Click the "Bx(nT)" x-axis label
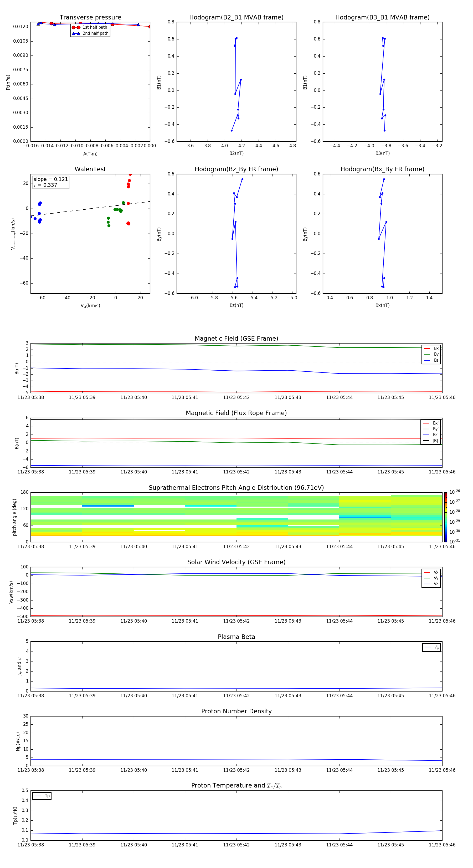 (382, 305)
